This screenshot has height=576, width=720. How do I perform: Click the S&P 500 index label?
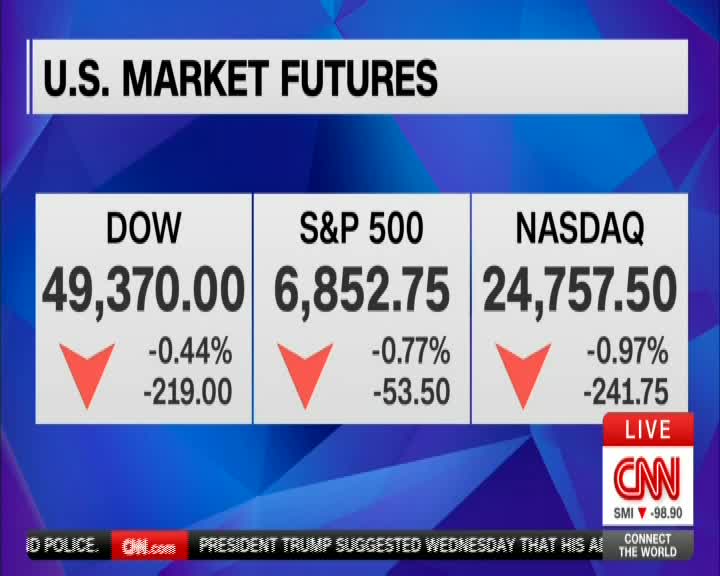pyautogui.click(x=361, y=229)
